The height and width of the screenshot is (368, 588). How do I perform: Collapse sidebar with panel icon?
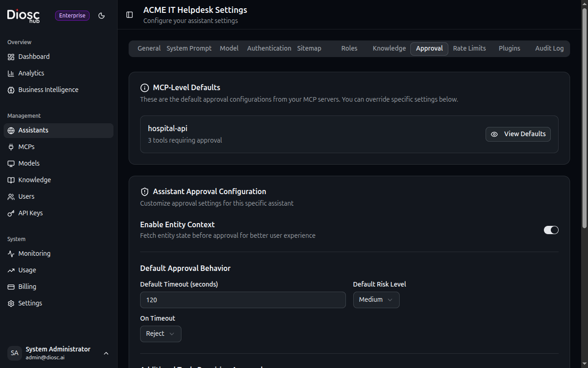point(130,15)
